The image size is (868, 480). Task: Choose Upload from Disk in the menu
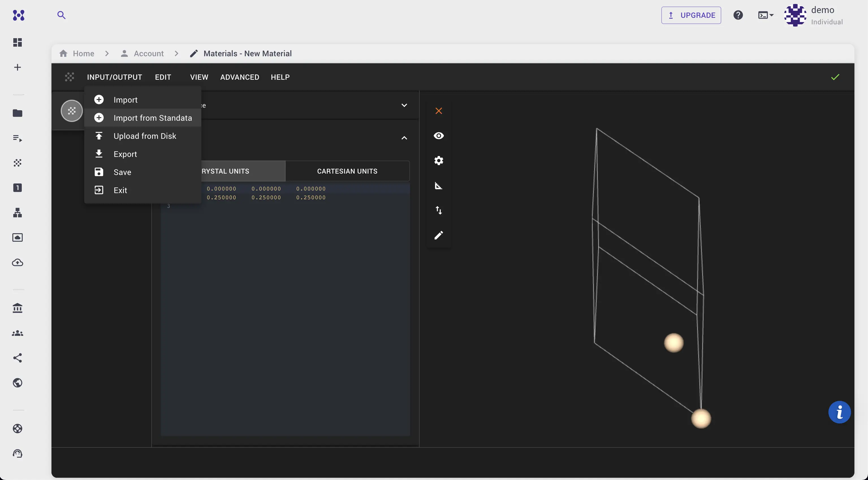pos(144,136)
